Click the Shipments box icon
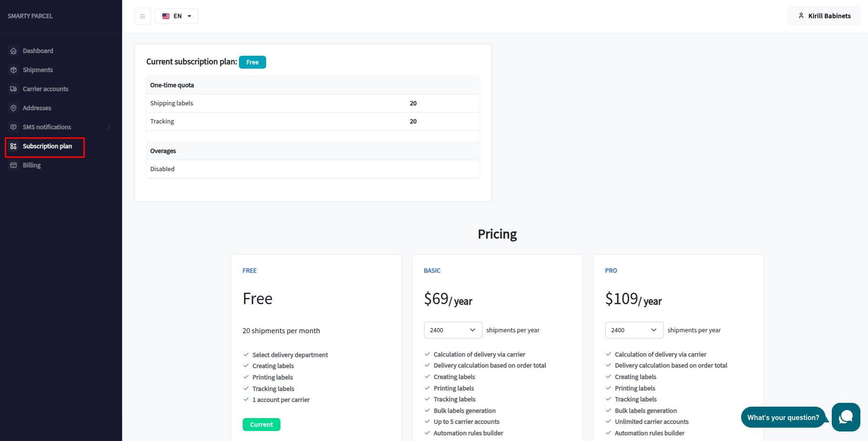The height and width of the screenshot is (441, 868). (x=13, y=70)
